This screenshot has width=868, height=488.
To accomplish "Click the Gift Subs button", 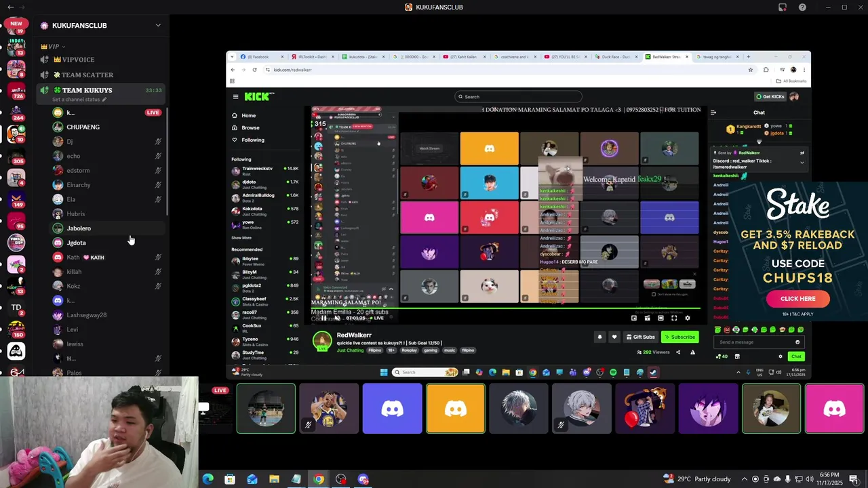I will [x=640, y=337].
